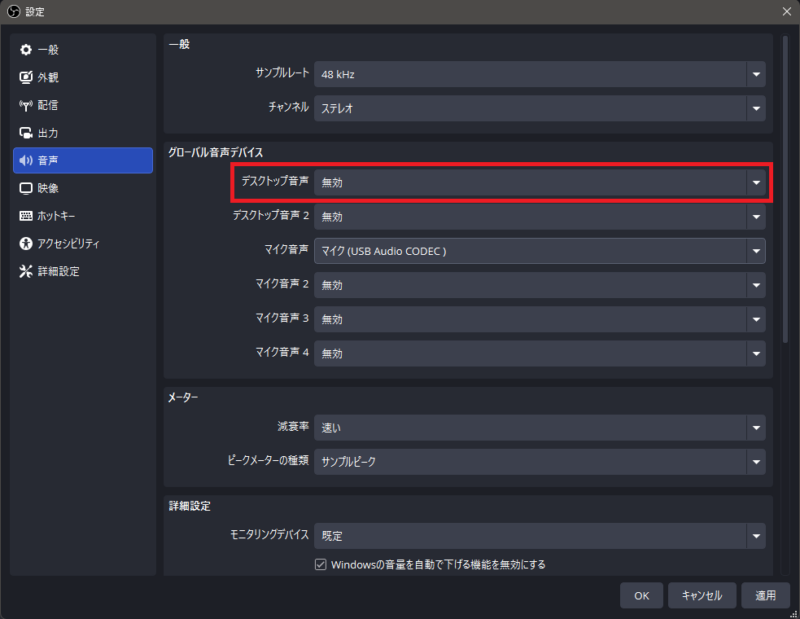This screenshot has height=619, width=800.
Task: Click the tools icon for 詳細設定
Action: coord(26,271)
